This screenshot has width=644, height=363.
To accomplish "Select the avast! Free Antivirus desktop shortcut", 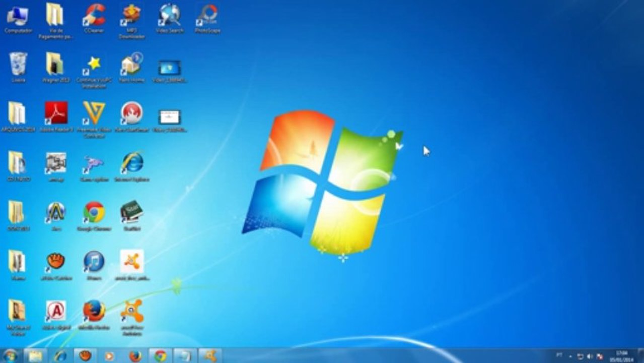I will coord(132,317).
